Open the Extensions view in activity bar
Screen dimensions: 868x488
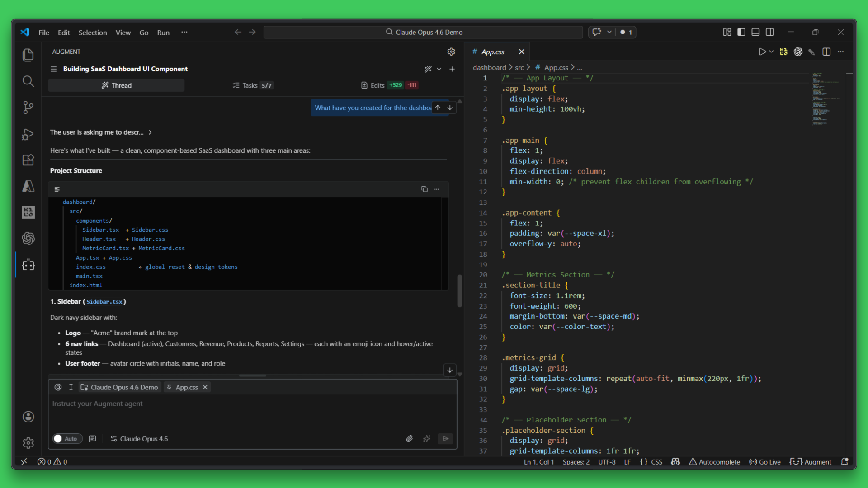tap(28, 160)
